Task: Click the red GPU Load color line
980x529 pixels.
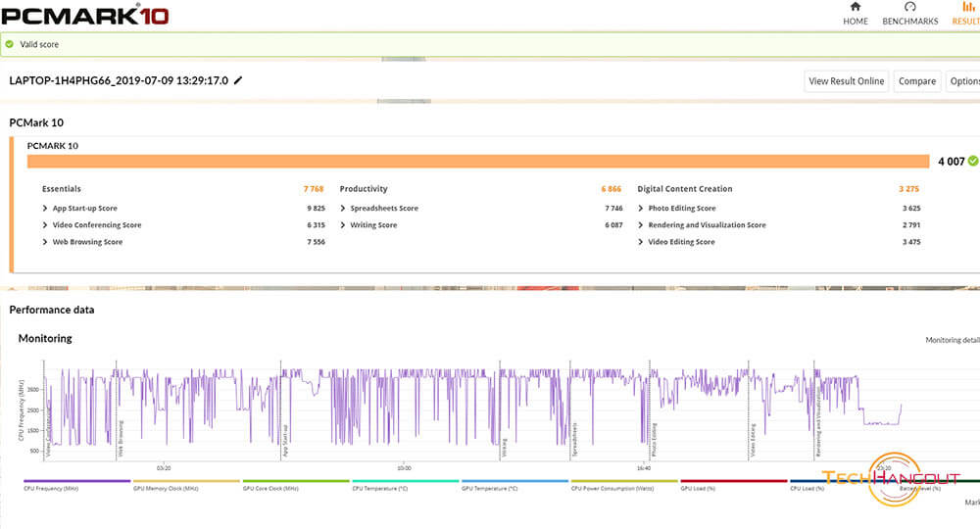Action: pos(734,481)
